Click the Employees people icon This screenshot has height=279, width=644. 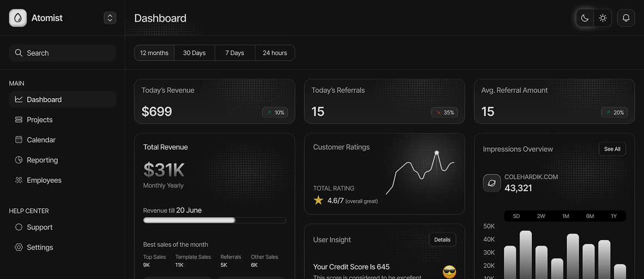[x=18, y=180]
